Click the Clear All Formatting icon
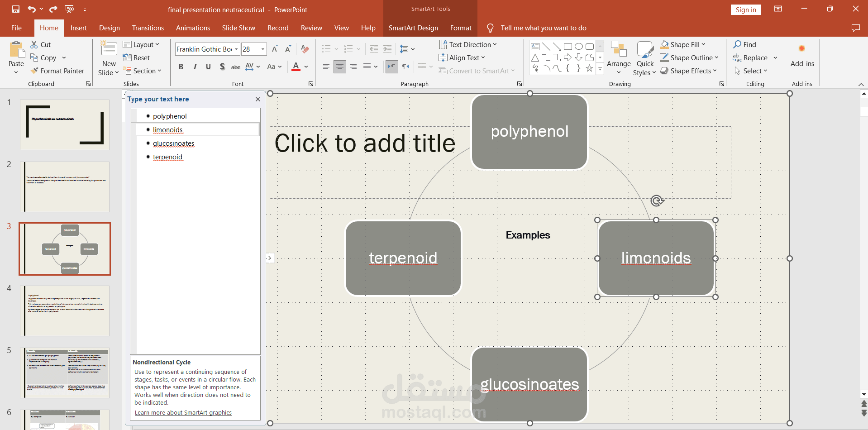868x430 pixels. [305, 49]
